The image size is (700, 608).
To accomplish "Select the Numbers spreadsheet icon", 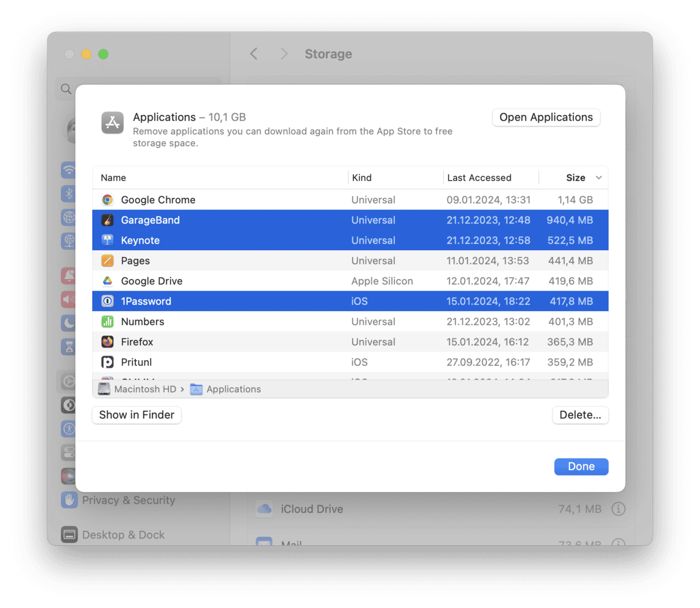I will (109, 322).
